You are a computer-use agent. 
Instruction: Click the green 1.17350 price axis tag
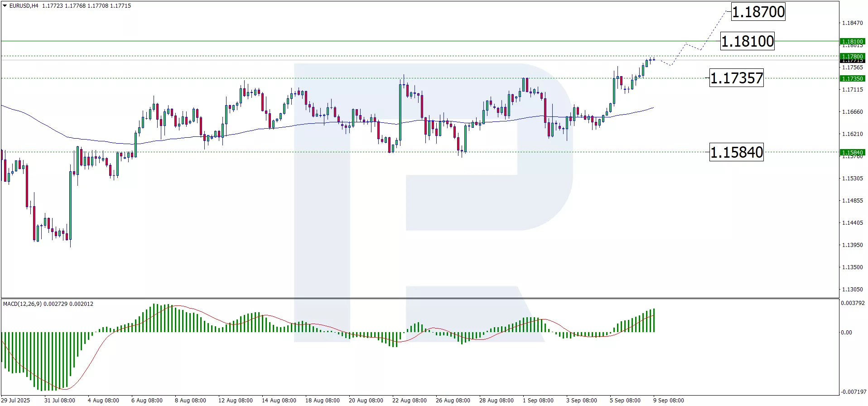[852, 78]
